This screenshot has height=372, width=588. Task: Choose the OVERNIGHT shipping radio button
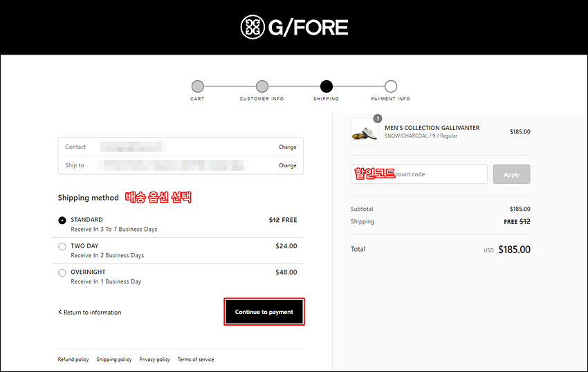62,272
